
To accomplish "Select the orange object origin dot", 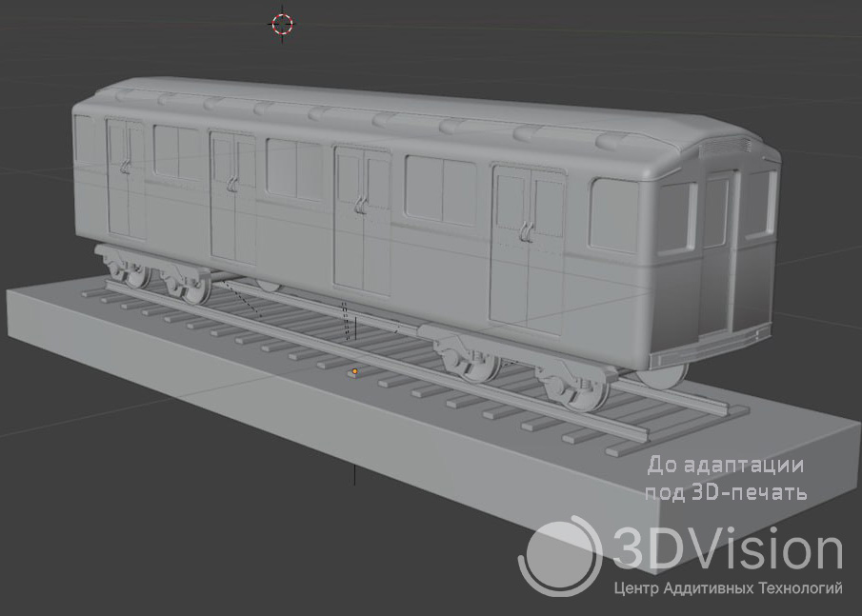I will pos(355,371).
